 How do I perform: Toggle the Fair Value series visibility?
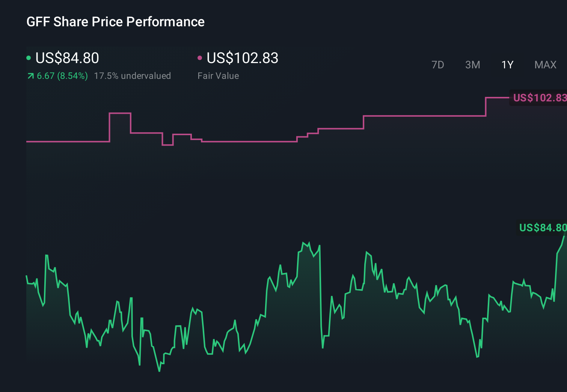(x=200, y=57)
